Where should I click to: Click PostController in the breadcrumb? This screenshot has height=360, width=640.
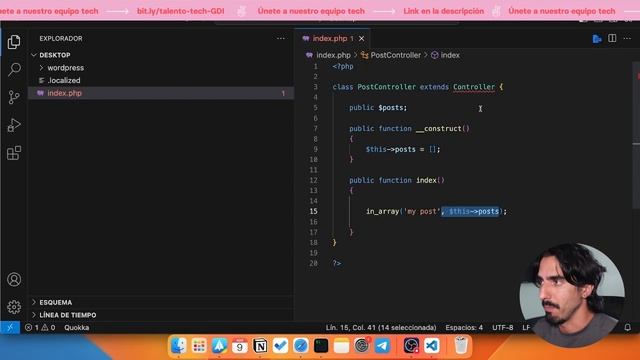[395, 55]
